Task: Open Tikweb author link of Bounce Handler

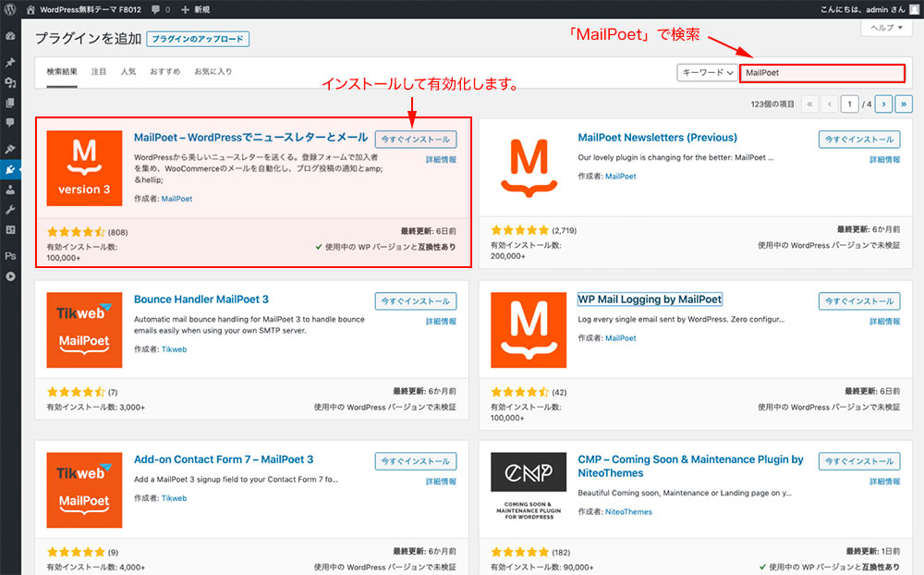Action: [174, 349]
